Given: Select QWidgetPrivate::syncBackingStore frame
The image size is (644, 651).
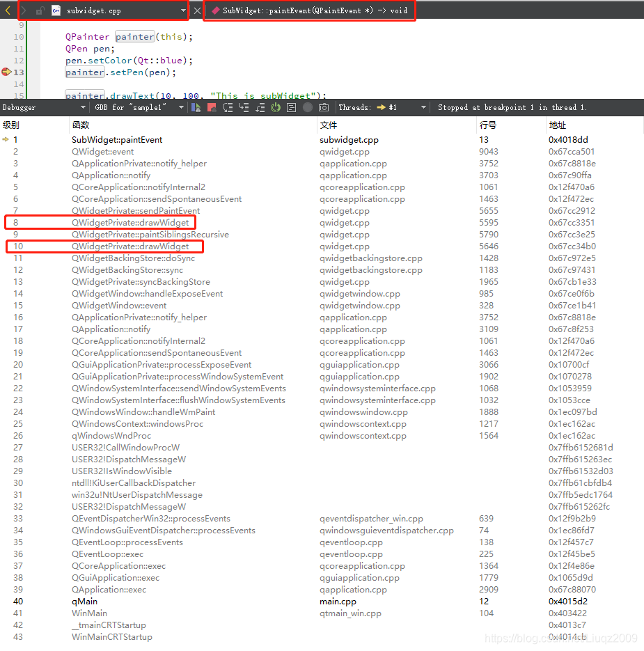Looking at the screenshot, I should tap(322, 281).
